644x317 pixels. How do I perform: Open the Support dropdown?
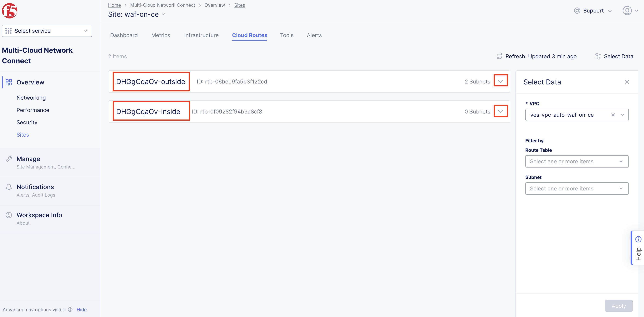point(592,11)
